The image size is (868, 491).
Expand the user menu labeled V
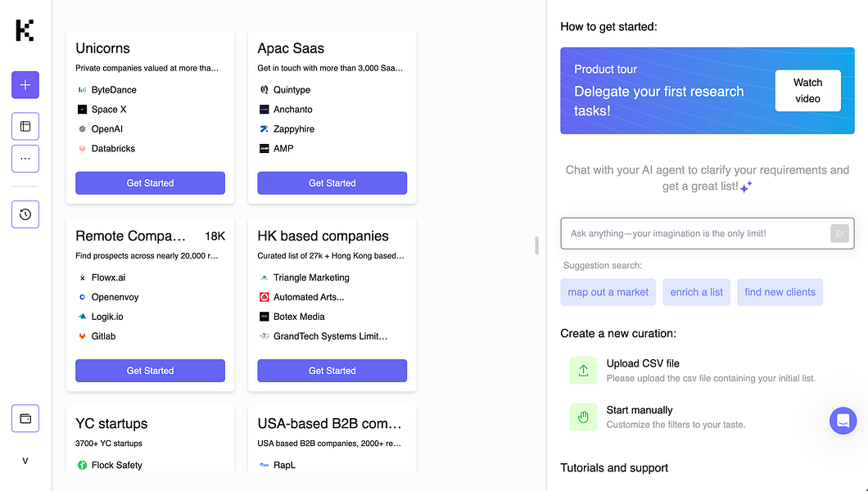[x=25, y=461]
